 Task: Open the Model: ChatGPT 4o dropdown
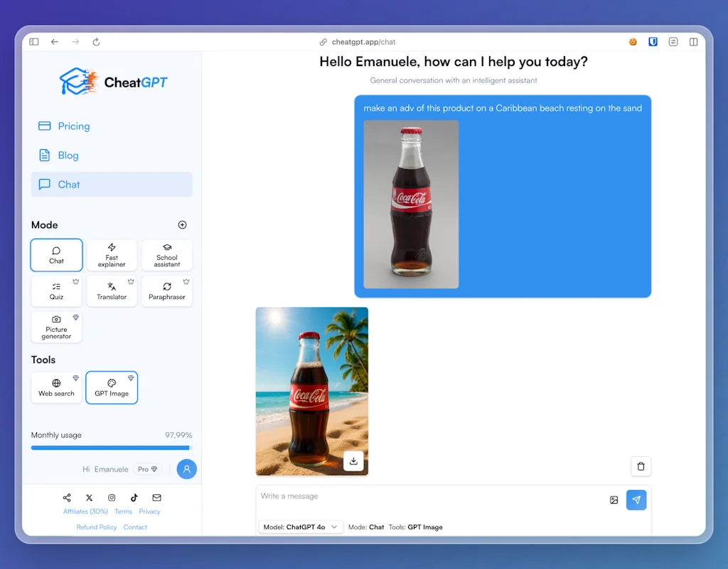point(300,526)
